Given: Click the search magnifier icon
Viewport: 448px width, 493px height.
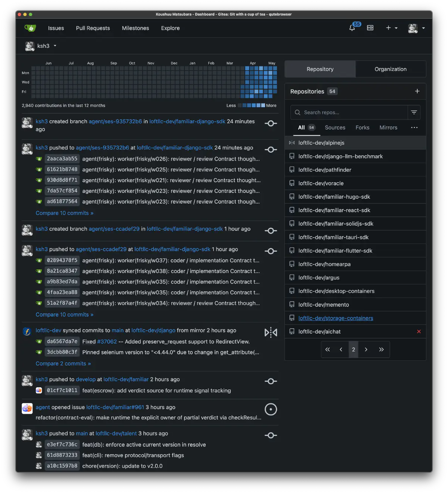Looking at the screenshot, I should coord(298,112).
